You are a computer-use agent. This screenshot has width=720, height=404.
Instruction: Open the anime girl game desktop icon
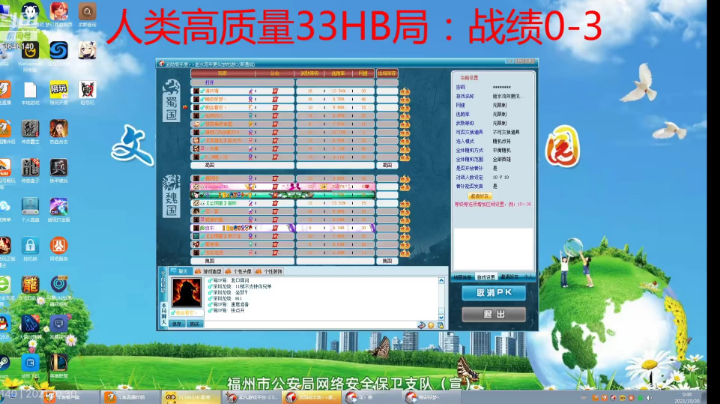[87, 50]
